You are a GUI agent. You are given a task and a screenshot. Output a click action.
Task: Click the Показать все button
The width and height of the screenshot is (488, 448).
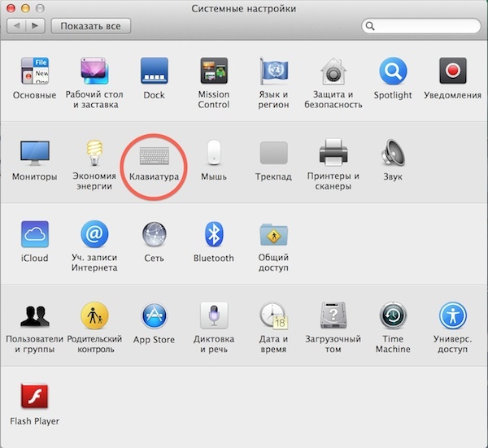(x=91, y=26)
